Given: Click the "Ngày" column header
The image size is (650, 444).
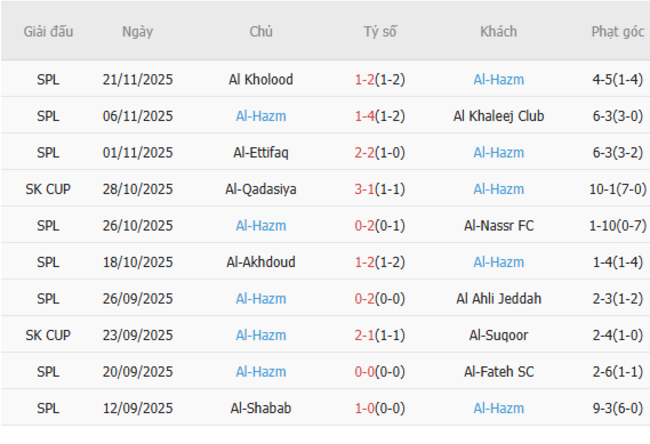Looking at the screenshot, I should (138, 31).
